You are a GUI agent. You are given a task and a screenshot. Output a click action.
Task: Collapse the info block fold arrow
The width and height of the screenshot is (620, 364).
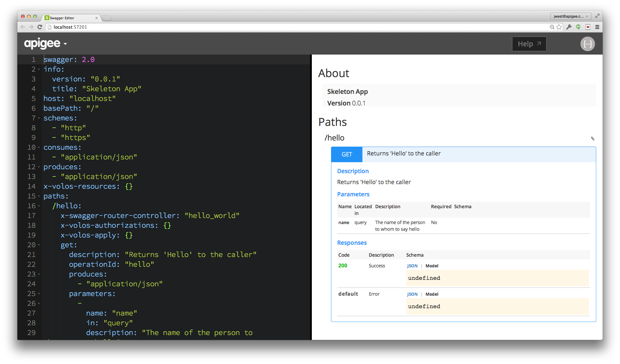(x=39, y=70)
